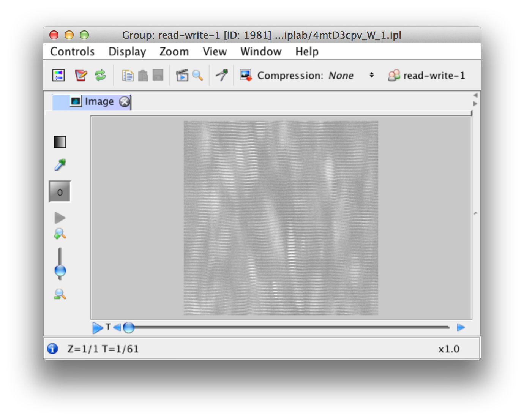Click the zoom in magnifier icon

[60, 234]
